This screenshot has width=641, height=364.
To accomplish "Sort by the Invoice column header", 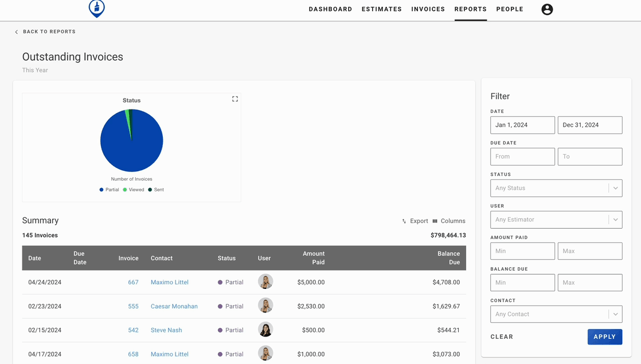I will (x=128, y=258).
